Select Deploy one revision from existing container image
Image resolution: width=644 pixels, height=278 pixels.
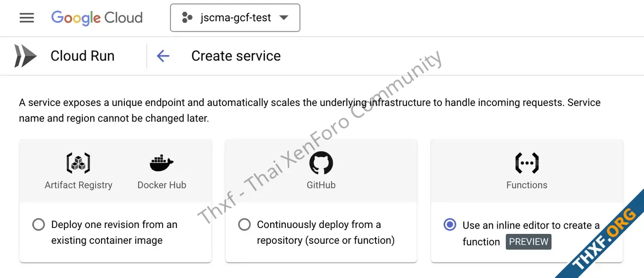click(x=39, y=224)
